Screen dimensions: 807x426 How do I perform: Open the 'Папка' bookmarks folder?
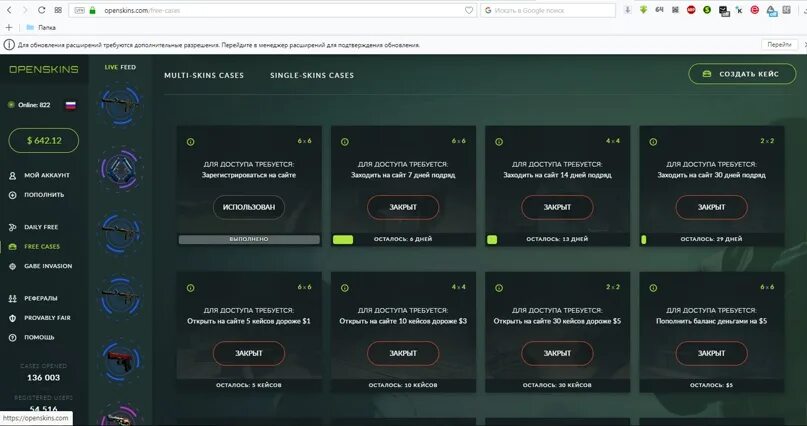point(41,27)
